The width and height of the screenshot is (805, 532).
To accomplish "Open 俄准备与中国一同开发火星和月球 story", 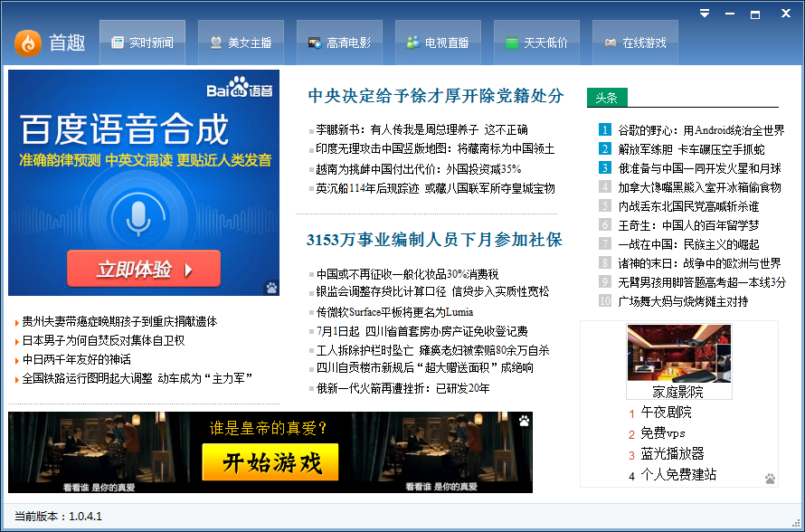I will (x=699, y=168).
